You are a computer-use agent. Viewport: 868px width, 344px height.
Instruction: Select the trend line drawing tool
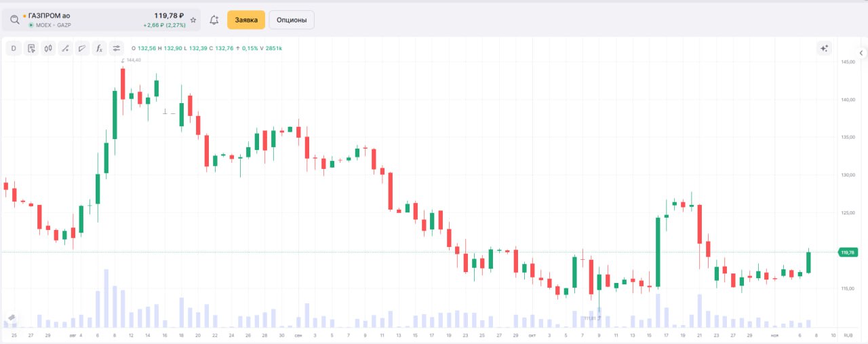tap(65, 48)
